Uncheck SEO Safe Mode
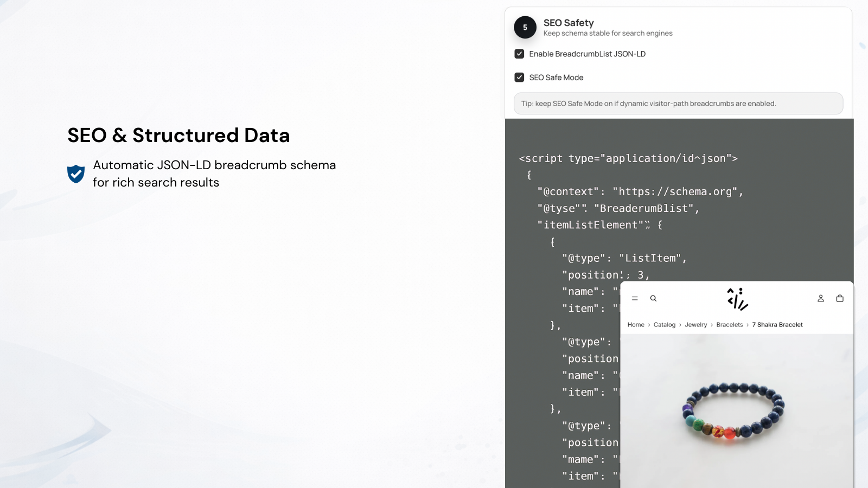 pyautogui.click(x=519, y=77)
